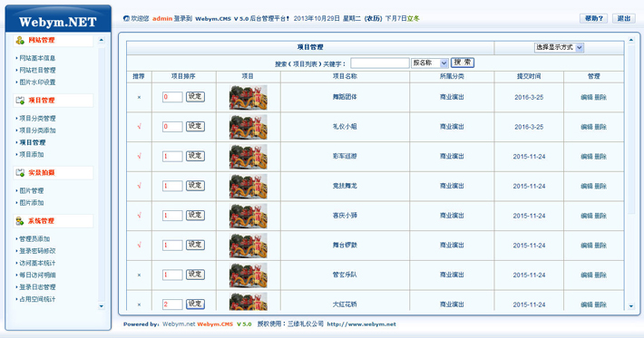Click the Webym.NET logo
Screen dimensions: 644x338
[x=58, y=22]
